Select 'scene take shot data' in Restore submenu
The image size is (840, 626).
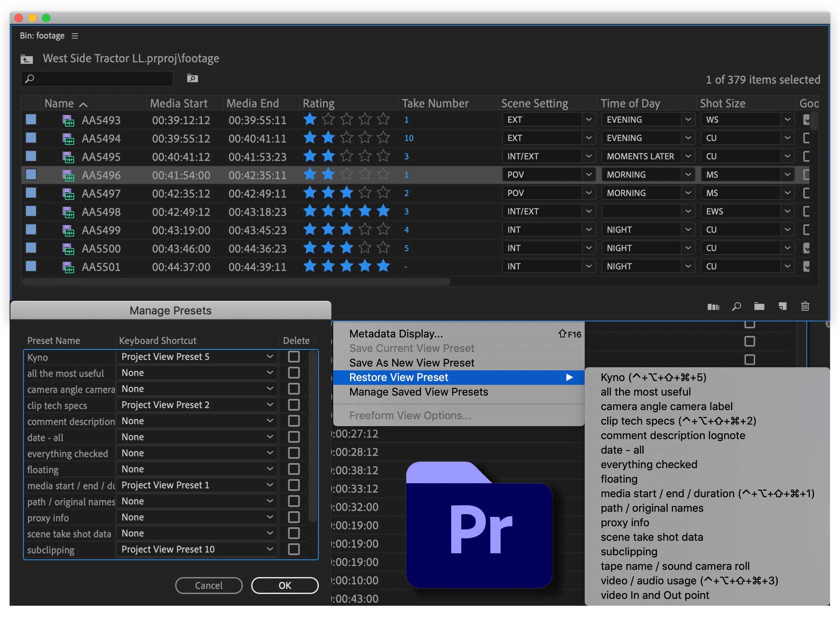point(652,537)
